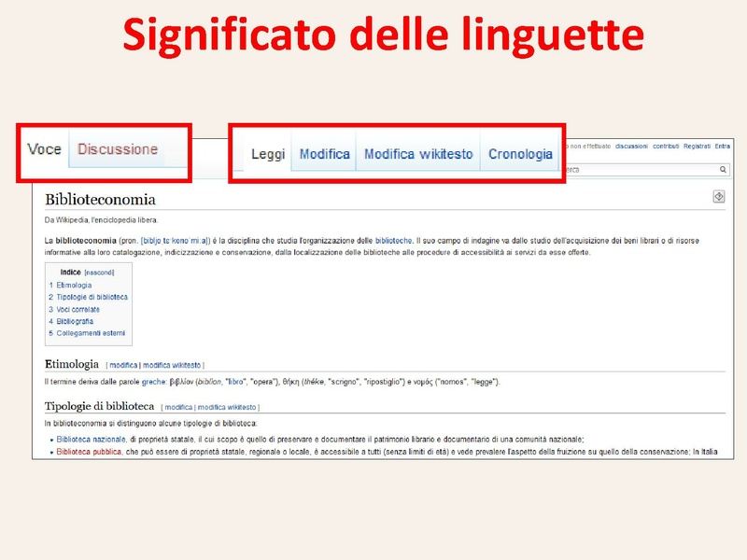Viewport: 747px width, 560px height.
Task: Click the search magnifier icon
Action: tap(724, 169)
